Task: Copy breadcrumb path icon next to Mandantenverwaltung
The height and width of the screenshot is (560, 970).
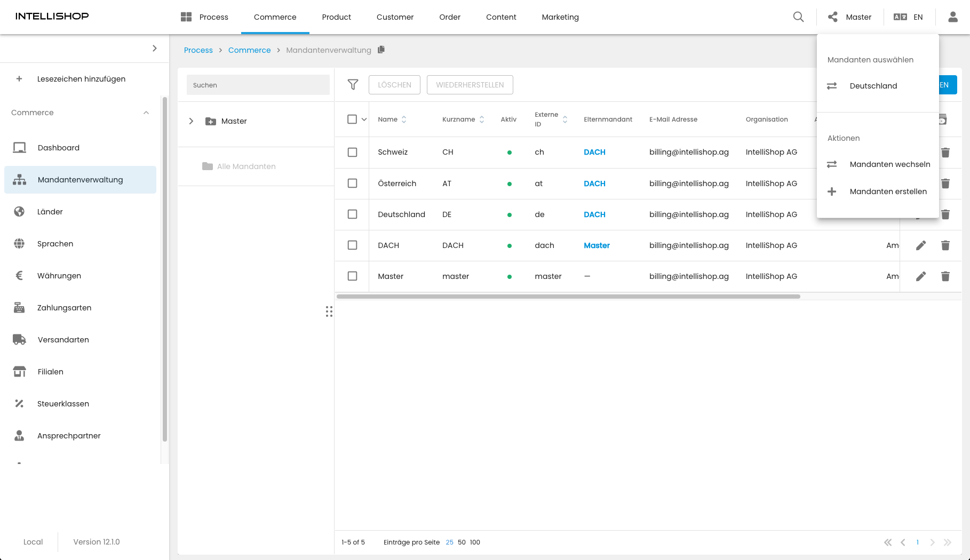Action: click(x=381, y=50)
